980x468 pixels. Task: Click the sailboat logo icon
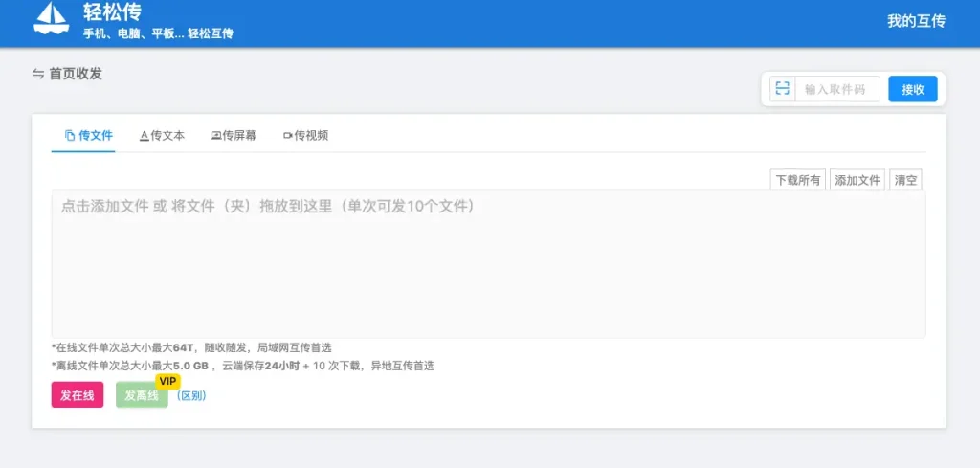(52, 18)
